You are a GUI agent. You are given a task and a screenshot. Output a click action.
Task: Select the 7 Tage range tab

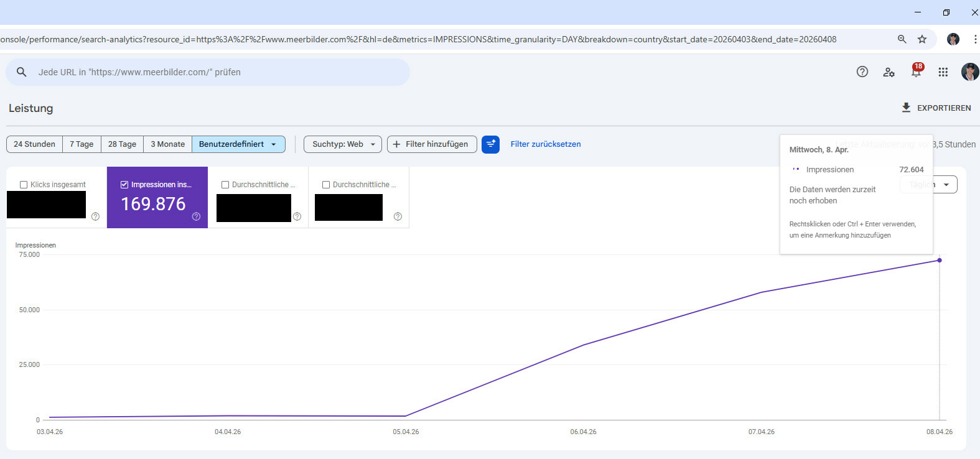82,144
